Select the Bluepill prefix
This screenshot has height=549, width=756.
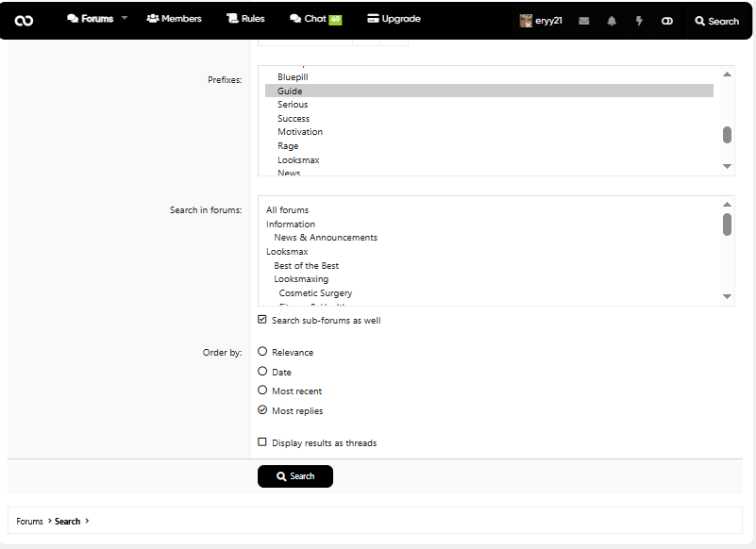pos(489,77)
